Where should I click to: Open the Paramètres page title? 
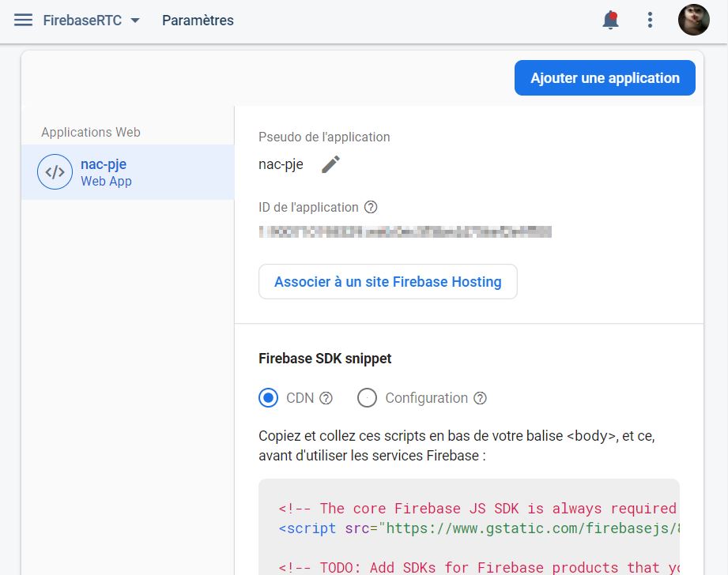(x=198, y=21)
